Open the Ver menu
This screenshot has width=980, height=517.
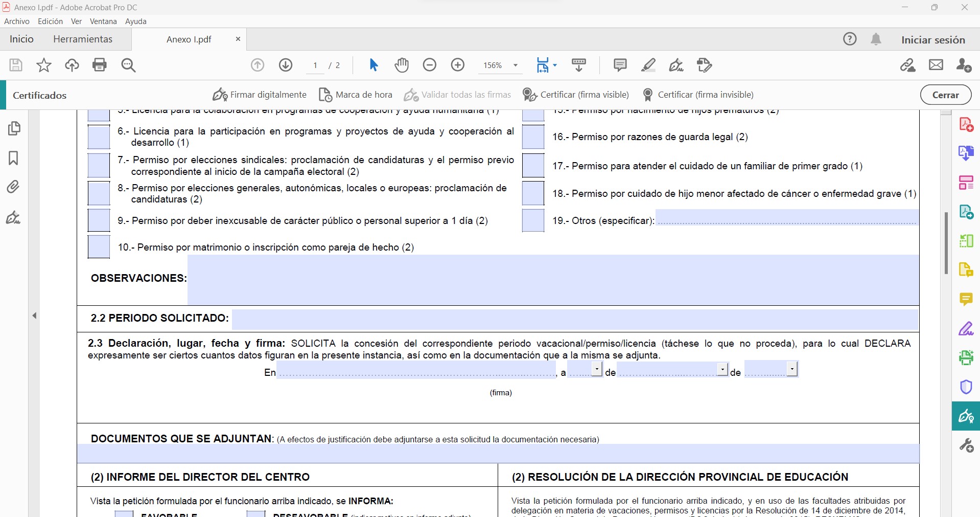click(76, 21)
